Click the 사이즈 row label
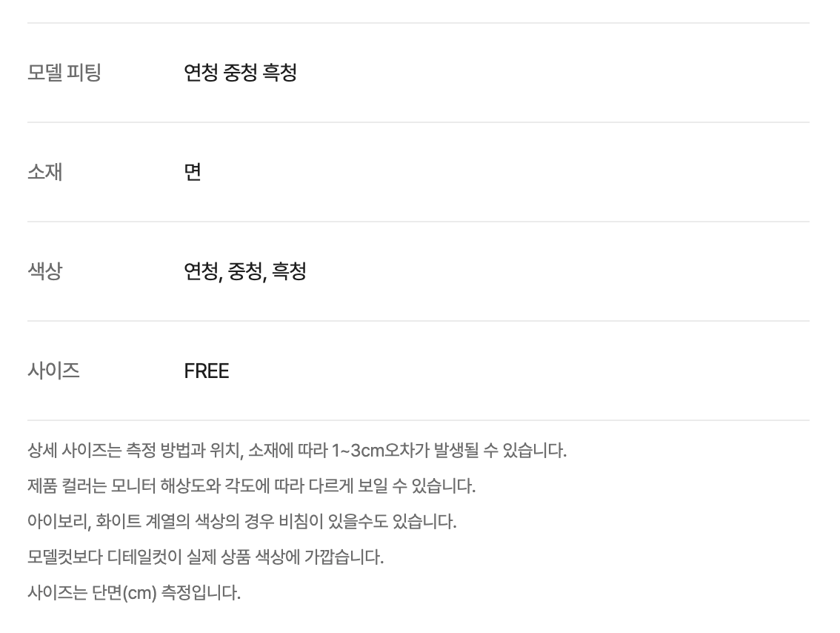This screenshot has height=633, width=840. (x=53, y=371)
